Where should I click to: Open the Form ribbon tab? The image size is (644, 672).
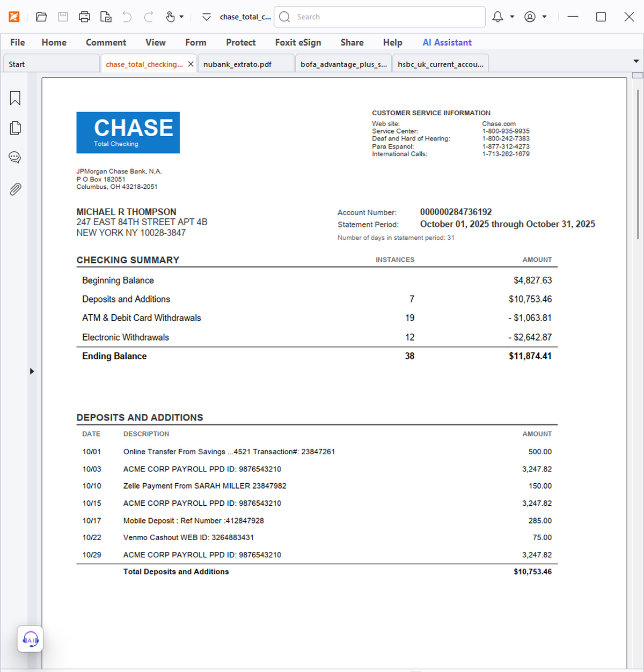196,42
